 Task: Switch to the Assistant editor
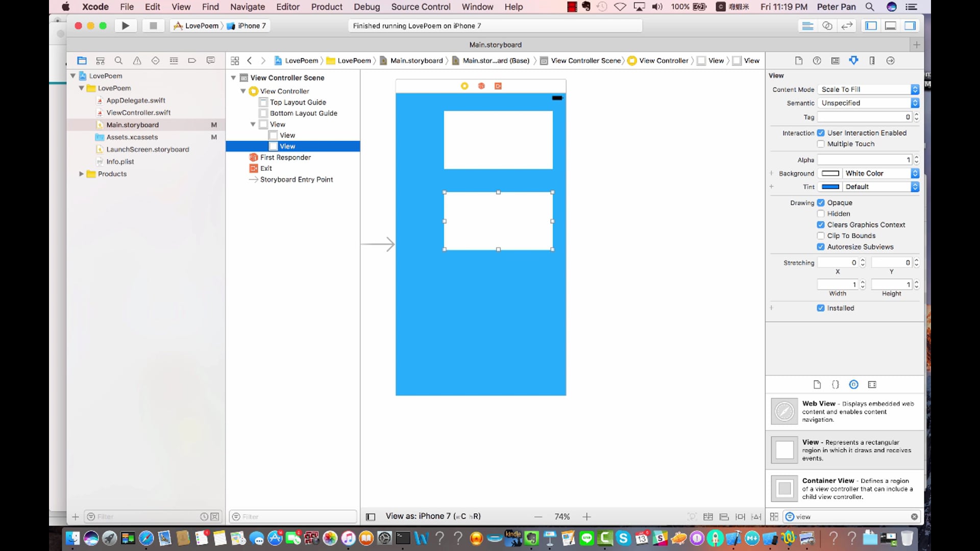pos(827,26)
